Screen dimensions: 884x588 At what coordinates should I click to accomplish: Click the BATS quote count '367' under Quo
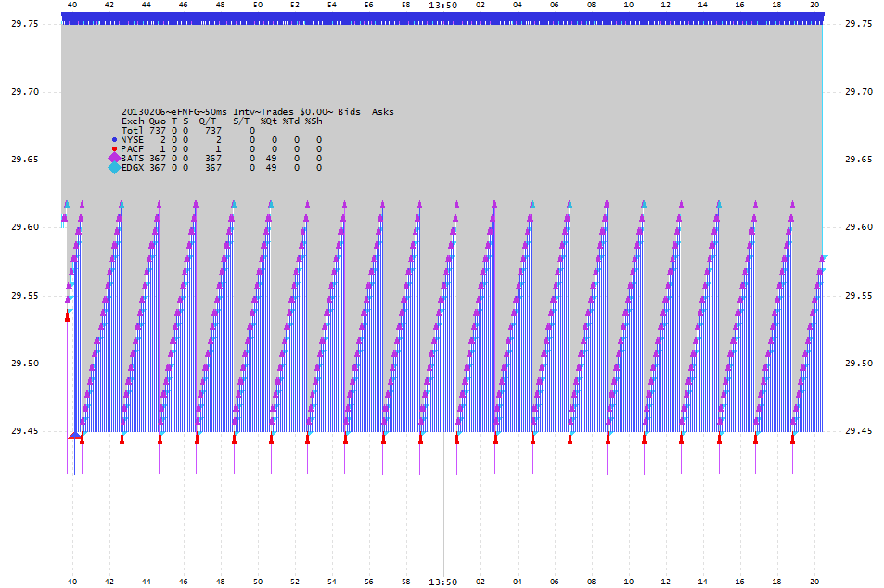tap(158, 159)
